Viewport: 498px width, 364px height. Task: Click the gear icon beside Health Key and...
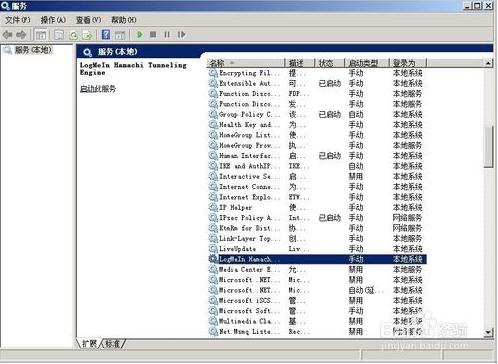click(x=213, y=125)
